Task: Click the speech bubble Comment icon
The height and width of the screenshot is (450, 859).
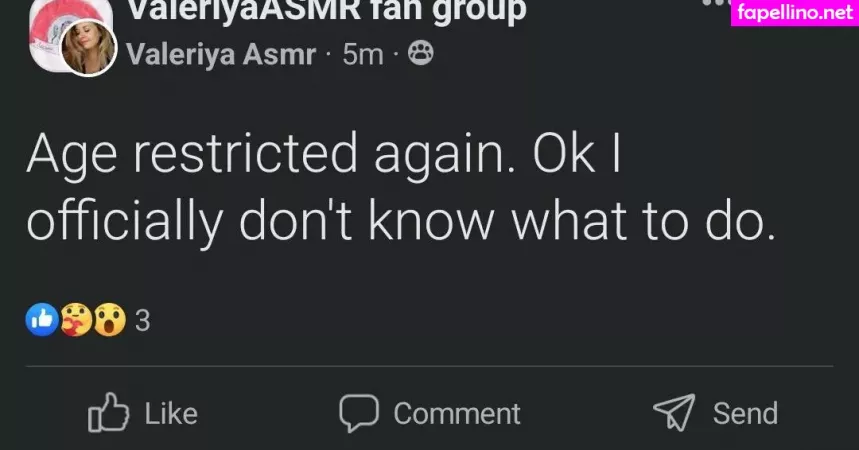Action: (358, 412)
